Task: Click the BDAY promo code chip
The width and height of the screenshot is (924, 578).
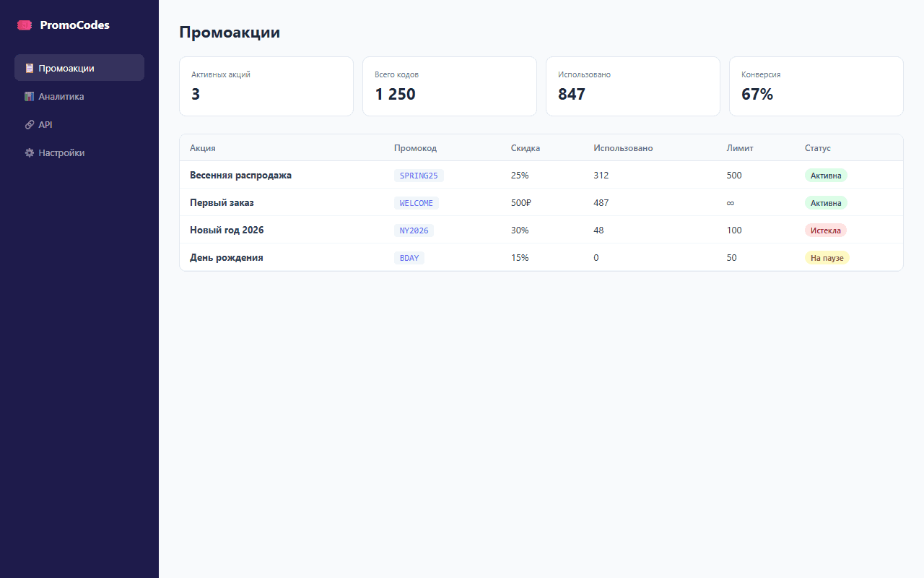Action: pos(409,258)
